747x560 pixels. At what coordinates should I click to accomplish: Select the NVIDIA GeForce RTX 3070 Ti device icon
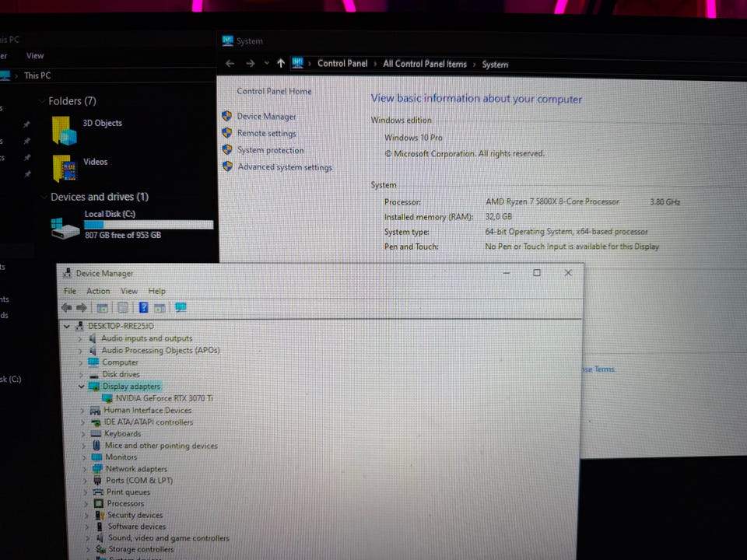[107, 398]
